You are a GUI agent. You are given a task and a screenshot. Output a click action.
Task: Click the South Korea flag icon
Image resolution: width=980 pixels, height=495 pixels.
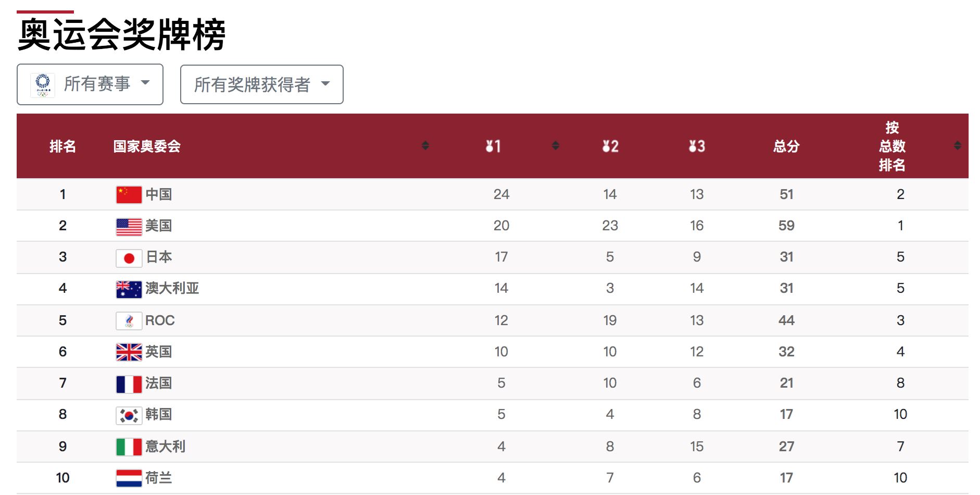pos(129,415)
